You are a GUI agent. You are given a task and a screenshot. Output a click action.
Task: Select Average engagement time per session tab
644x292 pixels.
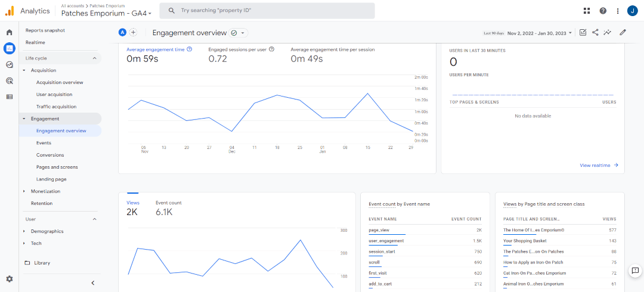[333, 49]
